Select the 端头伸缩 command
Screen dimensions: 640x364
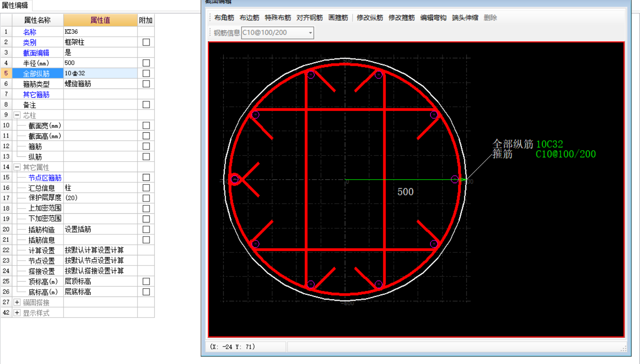(465, 18)
